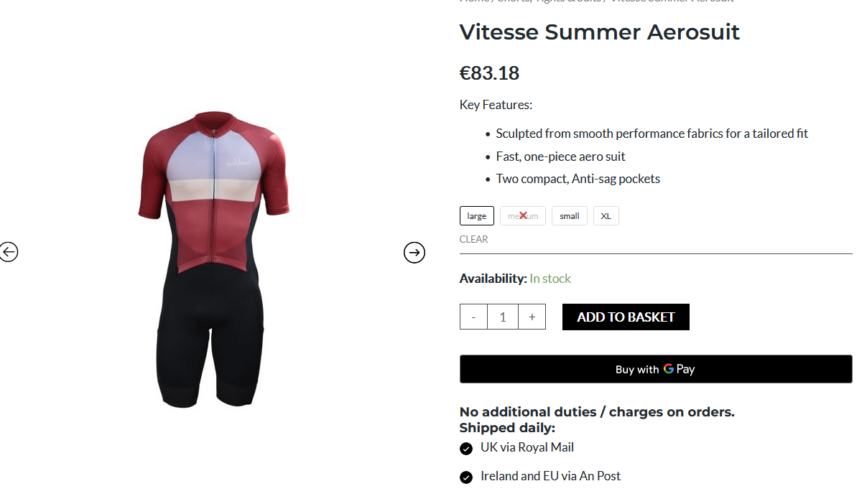Focus the quantity input field
Viewport: 867px width, 504px height.
(503, 317)
